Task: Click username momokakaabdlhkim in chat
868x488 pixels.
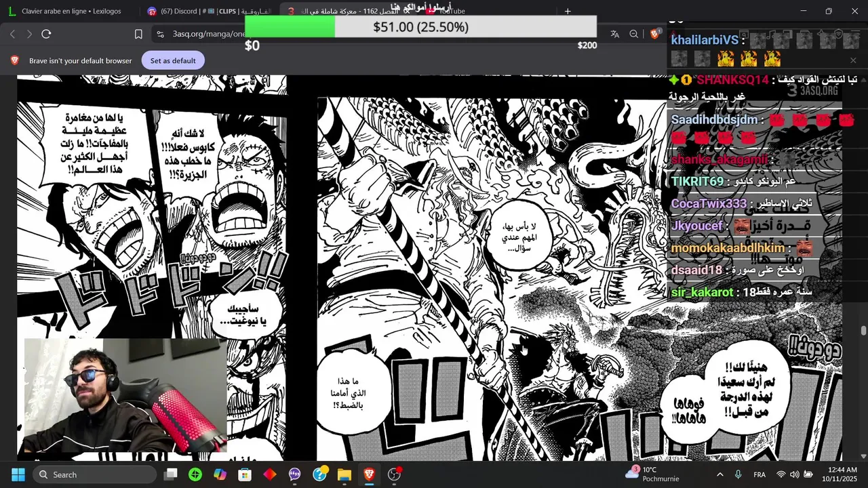Action: click(x=728, y=248)
